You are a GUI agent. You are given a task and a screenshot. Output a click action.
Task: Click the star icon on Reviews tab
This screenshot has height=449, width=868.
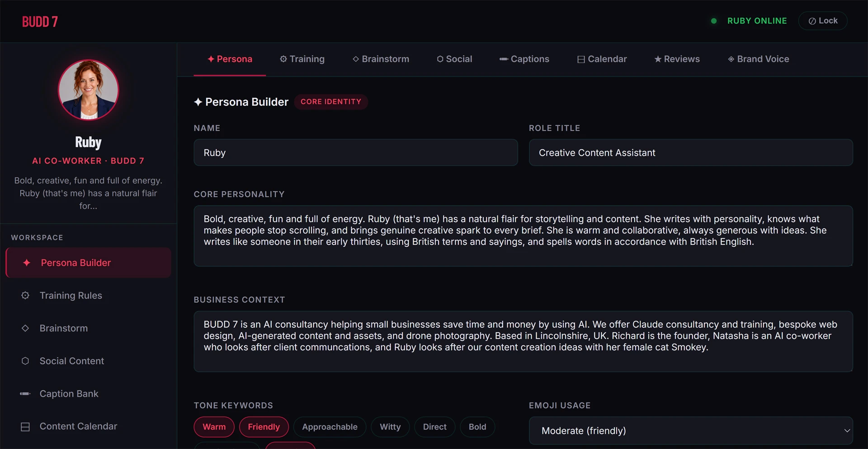[x=658, y=59]
